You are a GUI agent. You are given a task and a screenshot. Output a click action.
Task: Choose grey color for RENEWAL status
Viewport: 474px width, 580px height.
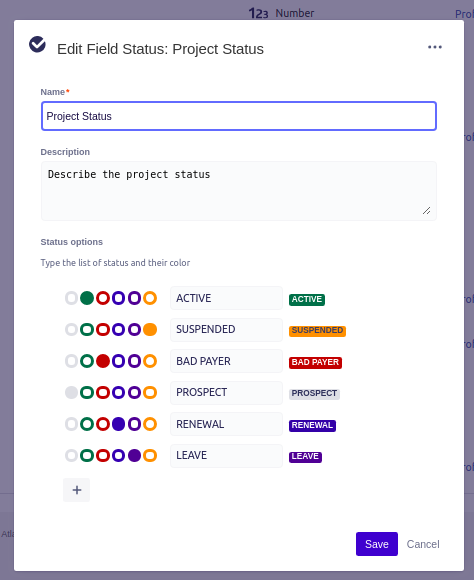71,424
